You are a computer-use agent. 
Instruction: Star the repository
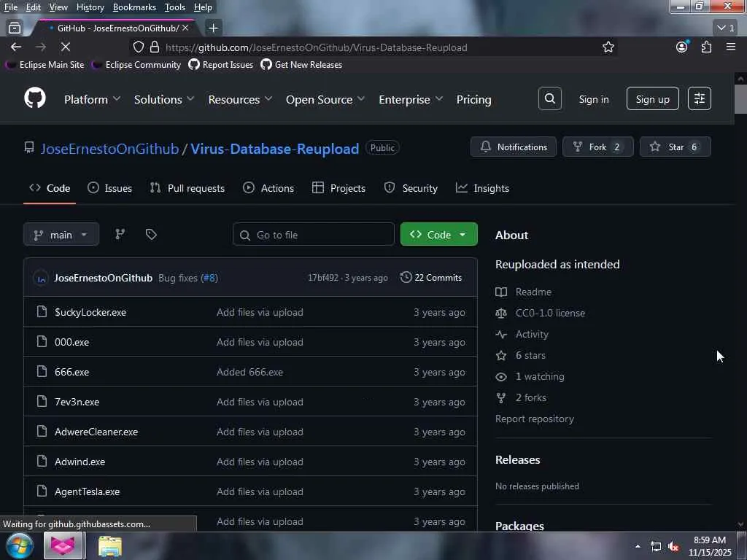point(675,147)
